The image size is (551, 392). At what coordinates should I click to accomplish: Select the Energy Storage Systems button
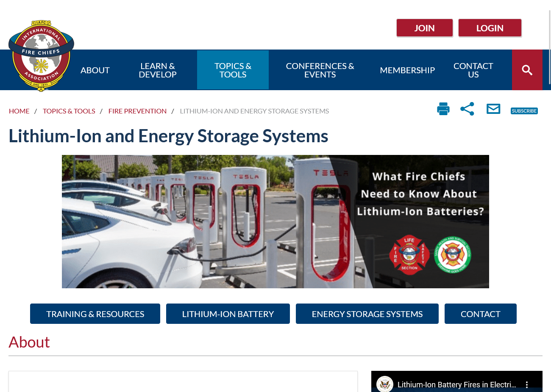(x=367, y=314)
